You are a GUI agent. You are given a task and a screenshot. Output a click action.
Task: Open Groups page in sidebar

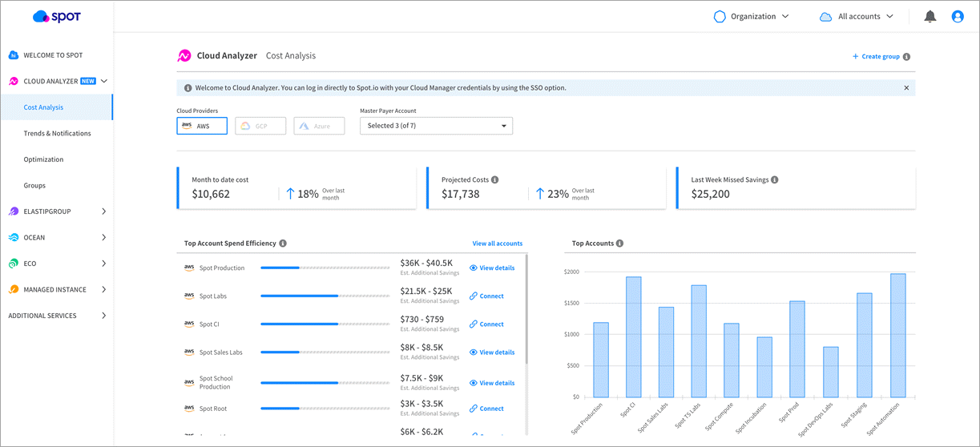34,185
